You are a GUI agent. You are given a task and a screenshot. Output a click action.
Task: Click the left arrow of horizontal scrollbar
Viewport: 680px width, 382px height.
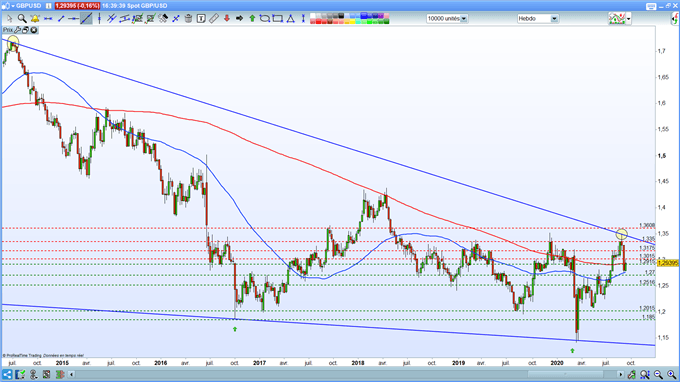coord(72,374)
